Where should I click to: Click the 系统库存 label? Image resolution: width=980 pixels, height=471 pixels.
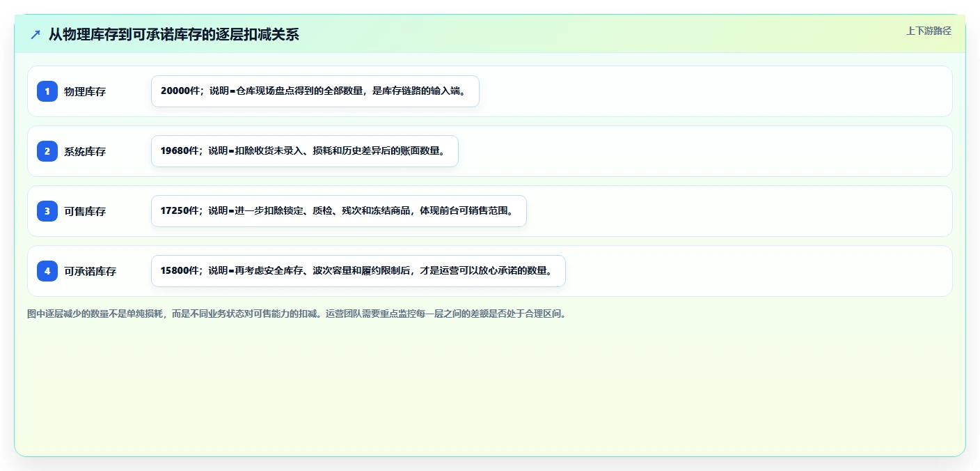pos(85,151)
